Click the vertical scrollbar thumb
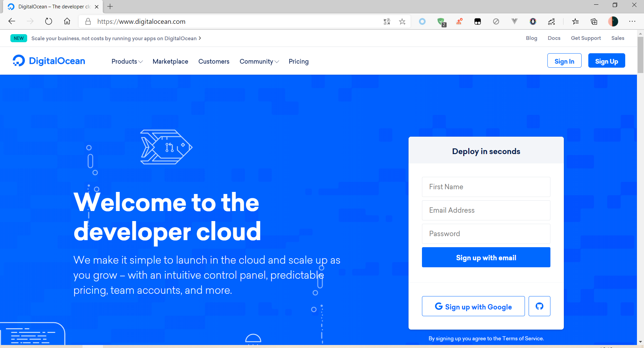Viewport: 644px width, 348px height. 640,55
